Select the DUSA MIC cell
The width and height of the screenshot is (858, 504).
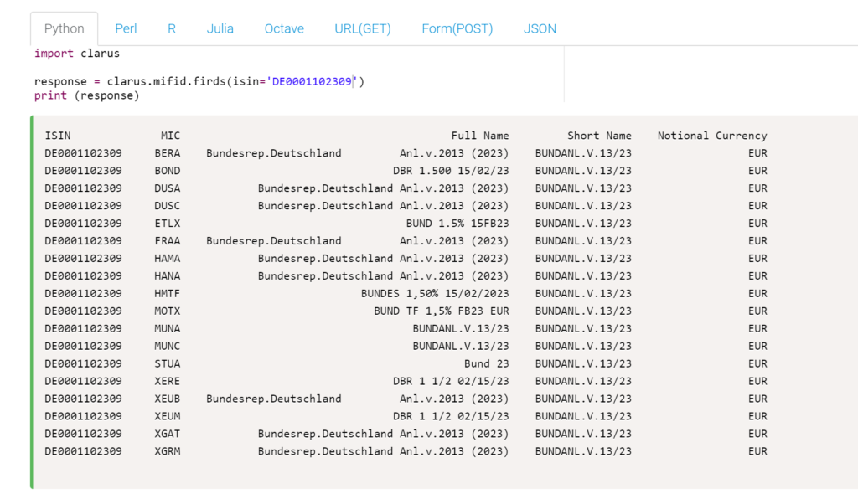(167, 188)
